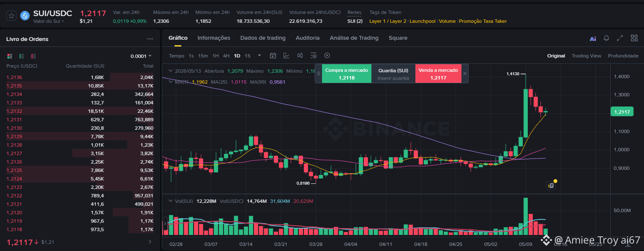Open the AI assistant icon
The image size is (644, 251).
593,38
